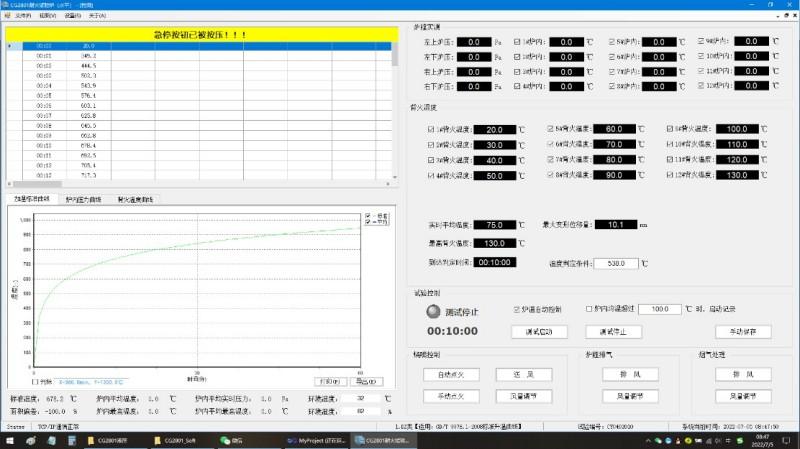Toggle the 1#炉内 furnace temperature checkbox

point(517,42)
